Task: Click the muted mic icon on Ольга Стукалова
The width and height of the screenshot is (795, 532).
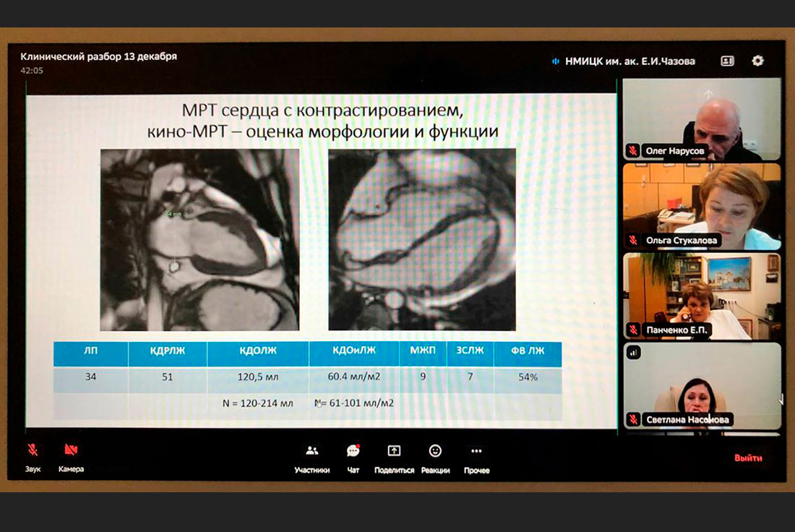Action: pos(633,240)
